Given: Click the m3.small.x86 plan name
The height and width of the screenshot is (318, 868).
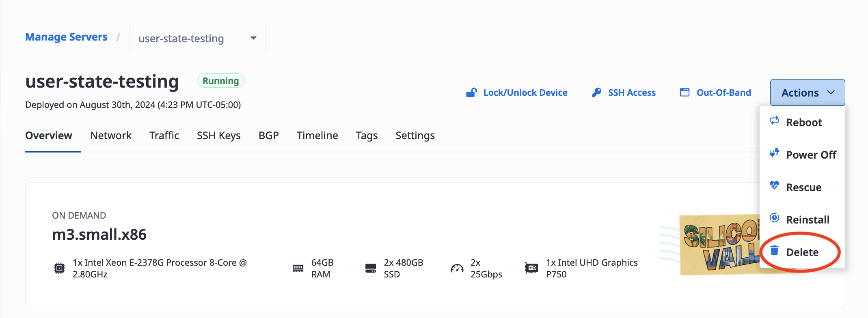Looking at the screenshot, I should [99, 234].
